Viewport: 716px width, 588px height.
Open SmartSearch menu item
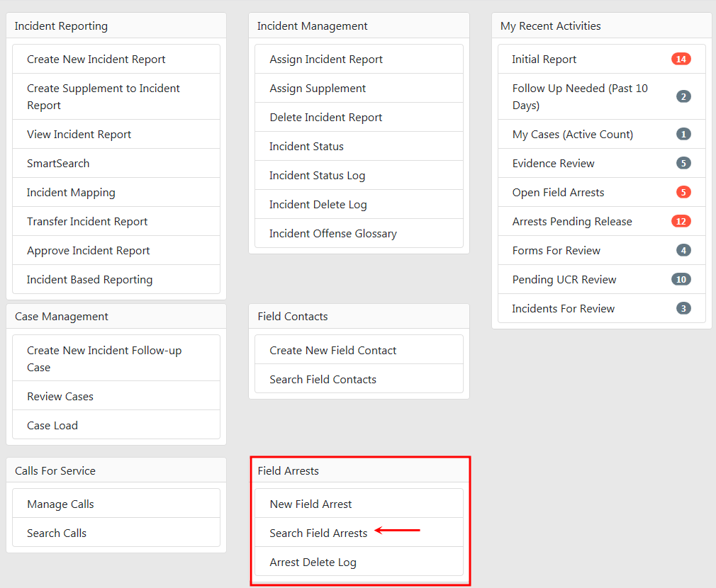58,164
